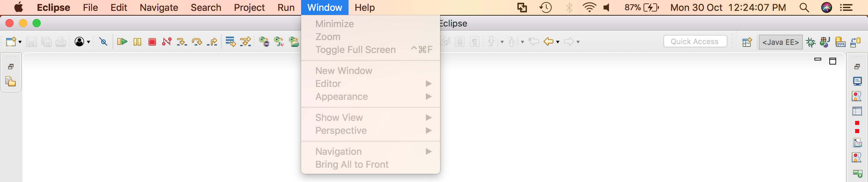Switch to the Java EE perspective
The image size is (868, 182).
[x=781, y=42]
